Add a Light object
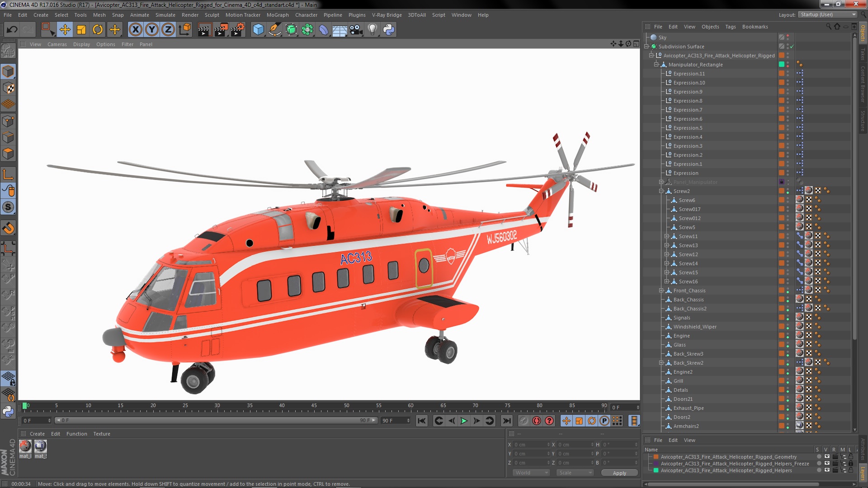This screenshot has width=868, height=488. (x=372, y=30)
